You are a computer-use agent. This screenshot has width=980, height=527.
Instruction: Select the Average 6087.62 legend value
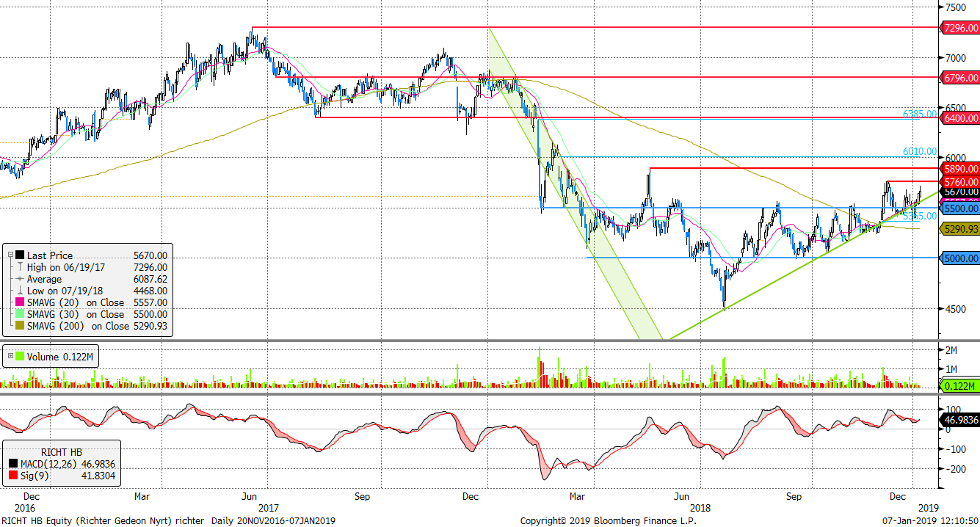point(150,279)
